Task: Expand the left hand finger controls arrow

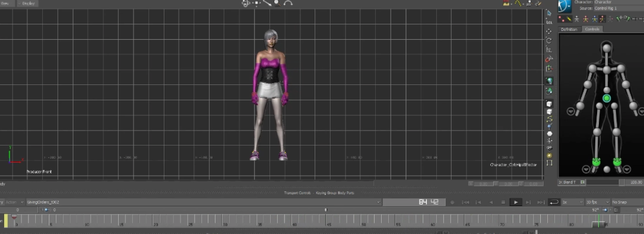Action: pyautogui.click(x=570, y=112)
